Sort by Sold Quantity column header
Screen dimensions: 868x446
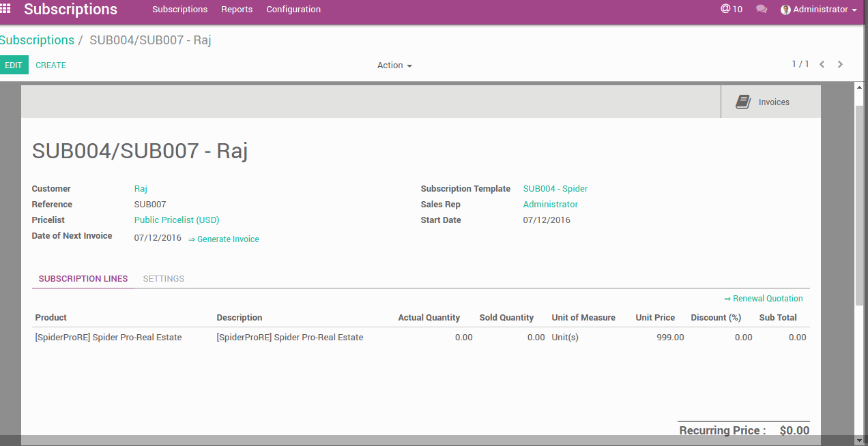pos(506,318)
